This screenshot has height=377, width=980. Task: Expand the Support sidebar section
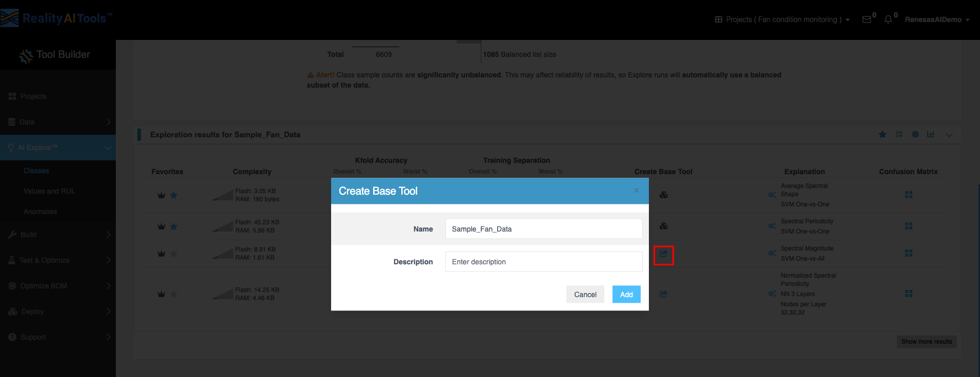click(58, 337)
